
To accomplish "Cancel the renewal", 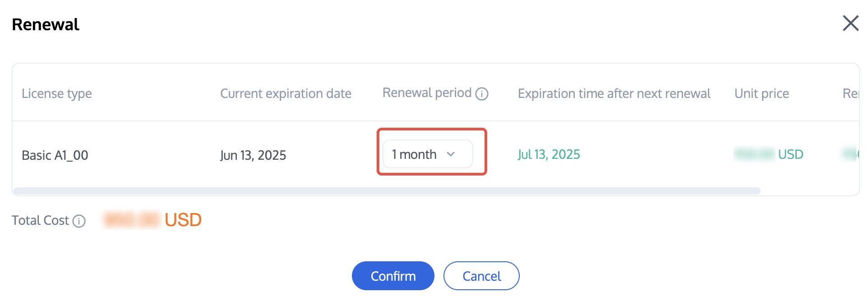I will point(481,276).
